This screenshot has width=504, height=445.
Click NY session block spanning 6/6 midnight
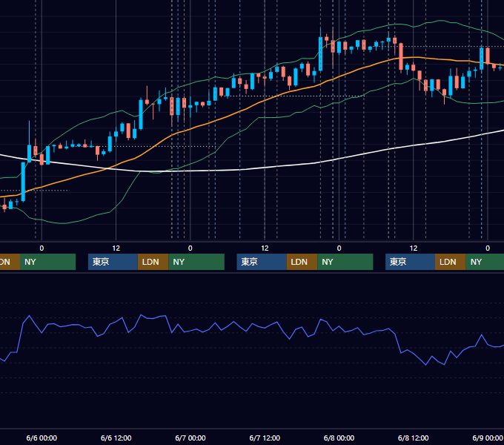[x=47, y=262]
